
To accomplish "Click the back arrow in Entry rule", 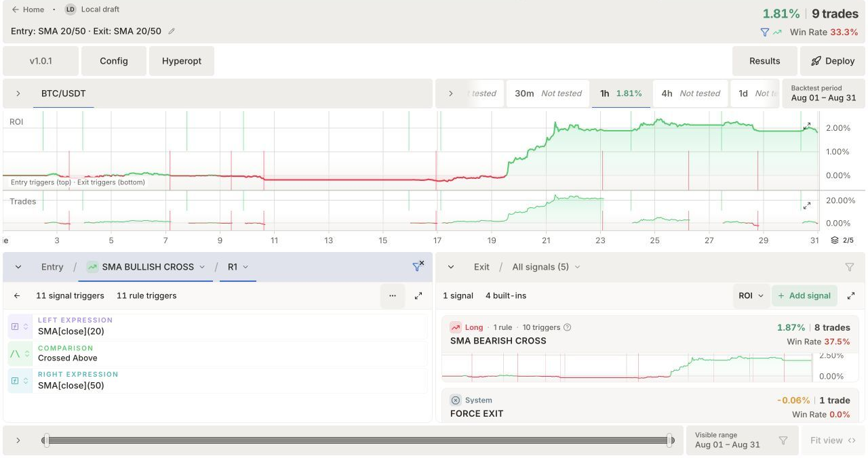I will (x=18, y=295).
